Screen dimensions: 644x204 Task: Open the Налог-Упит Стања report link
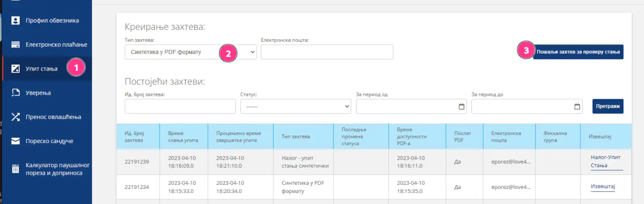(606, 161)
